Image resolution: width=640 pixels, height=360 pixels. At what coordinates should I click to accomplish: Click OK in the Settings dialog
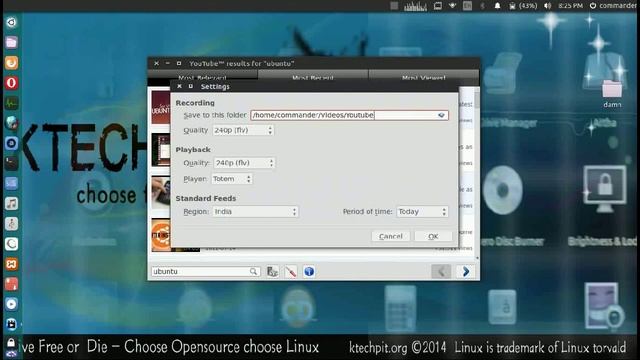[x=433, y=236]
